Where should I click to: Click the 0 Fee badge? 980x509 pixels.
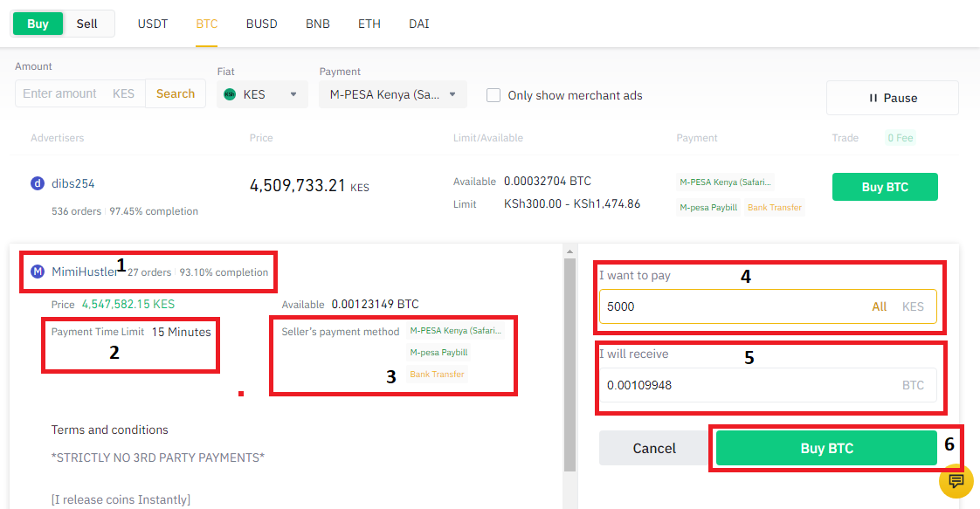pos(900,138)
